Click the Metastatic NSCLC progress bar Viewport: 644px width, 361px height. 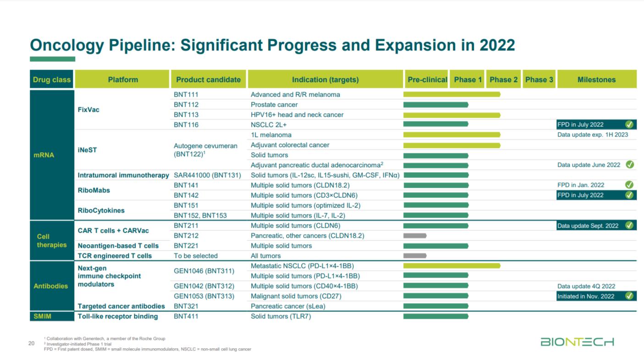click(x=451, y=266)
